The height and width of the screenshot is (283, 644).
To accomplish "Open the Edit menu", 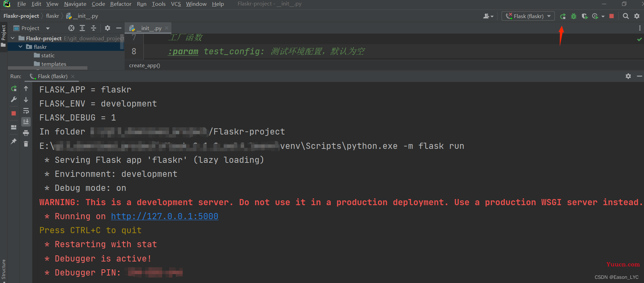I will click(36, 4).
